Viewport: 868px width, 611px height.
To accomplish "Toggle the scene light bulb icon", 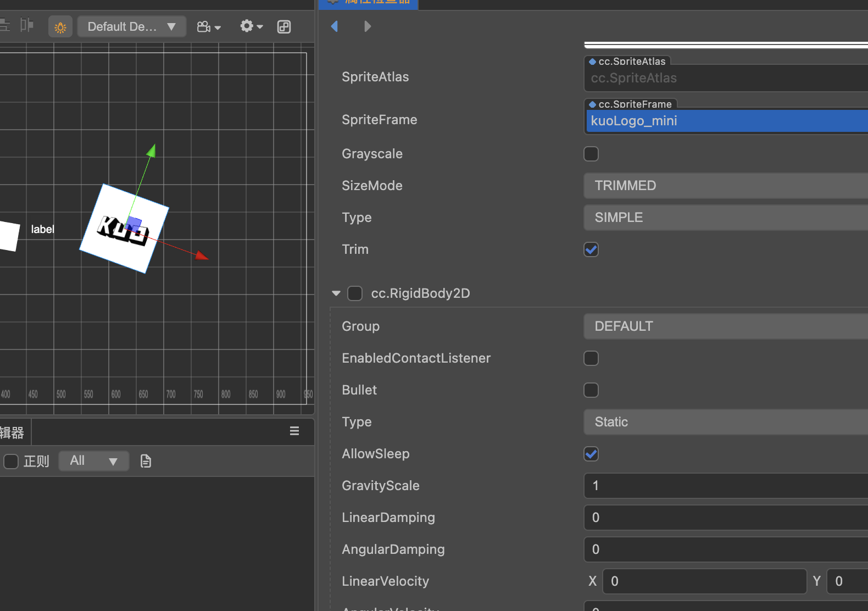I will pyautogui.click(x=60, y=27).
